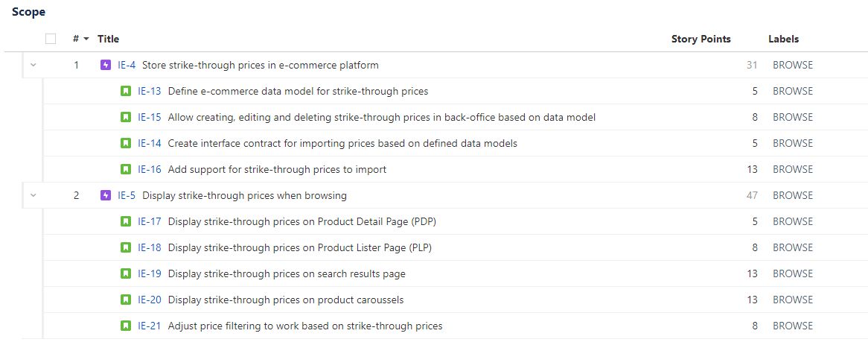Click the purple epic icon for IE-5
Image resolution: width=868 pixels, height=345 pixels.
coord(106,195)
